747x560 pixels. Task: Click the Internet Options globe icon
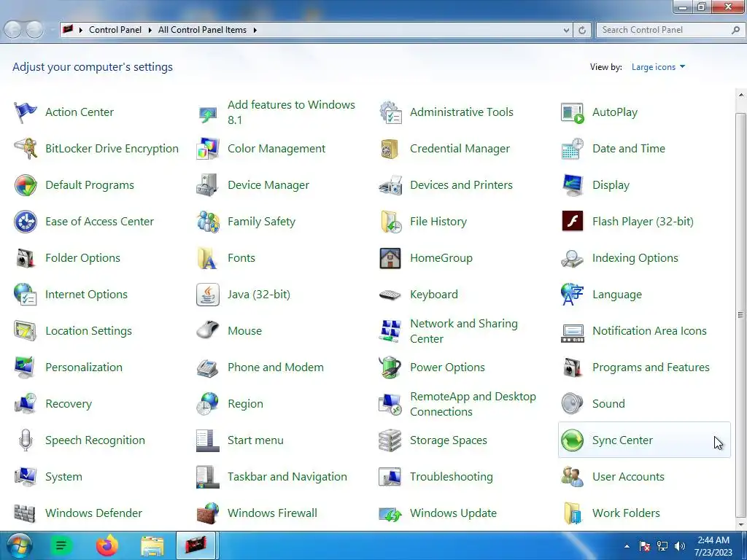(x=26, y=295)
